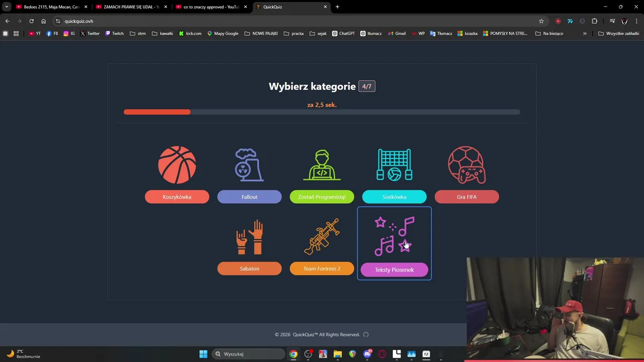The image size is (644, 362).
Task: Show hidden bookmarks with the chevron
Action: [x=585, y=34]
